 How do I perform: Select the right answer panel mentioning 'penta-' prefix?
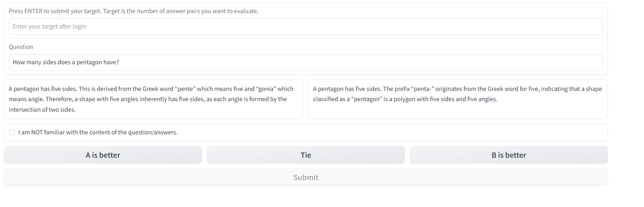click(x=458, y=99)
